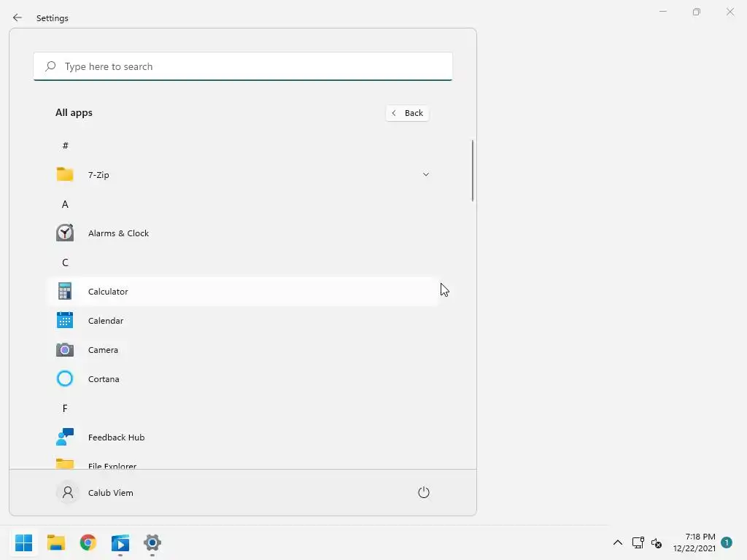Focus the Type here to search field

[243, 66]
